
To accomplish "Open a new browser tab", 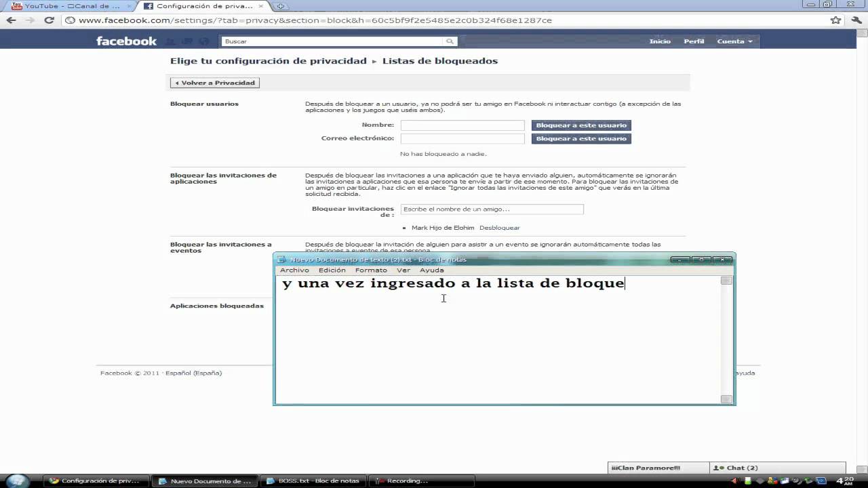I will 280,6.
